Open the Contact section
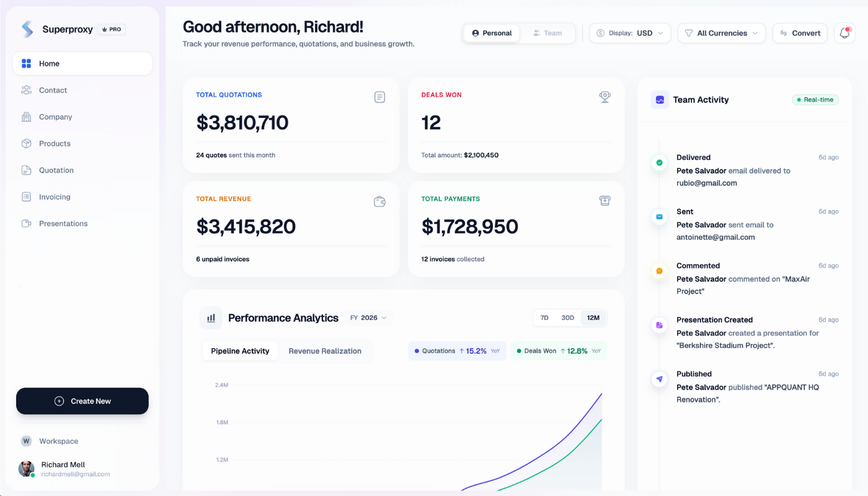The width and height of the screenshot is (868, 496). [x=82, y=90]
